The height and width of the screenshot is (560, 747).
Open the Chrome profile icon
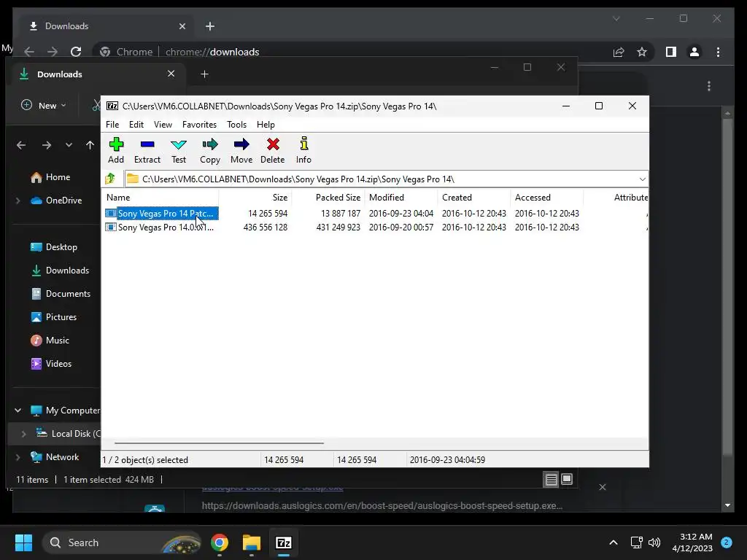(x=694, y=52)
